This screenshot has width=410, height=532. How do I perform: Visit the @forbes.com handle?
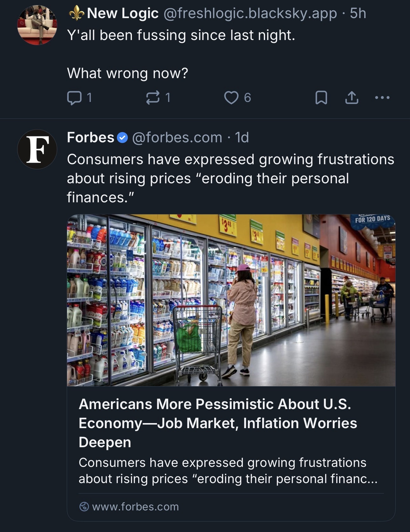177,138
